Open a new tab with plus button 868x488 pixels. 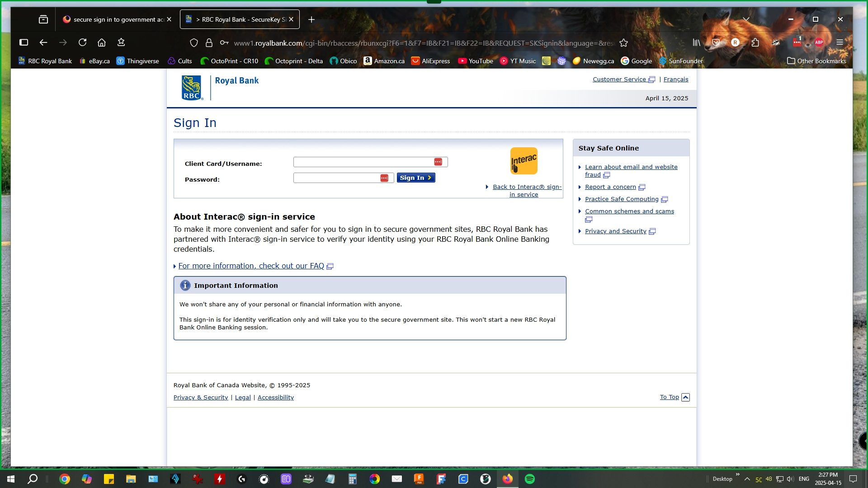pyautogui.click(x=311, y=19)
